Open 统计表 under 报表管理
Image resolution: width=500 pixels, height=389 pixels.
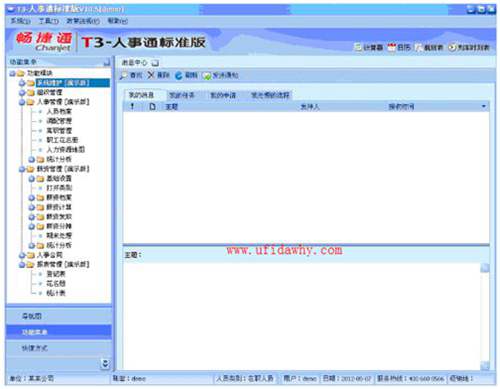click(x=56, y=293)
